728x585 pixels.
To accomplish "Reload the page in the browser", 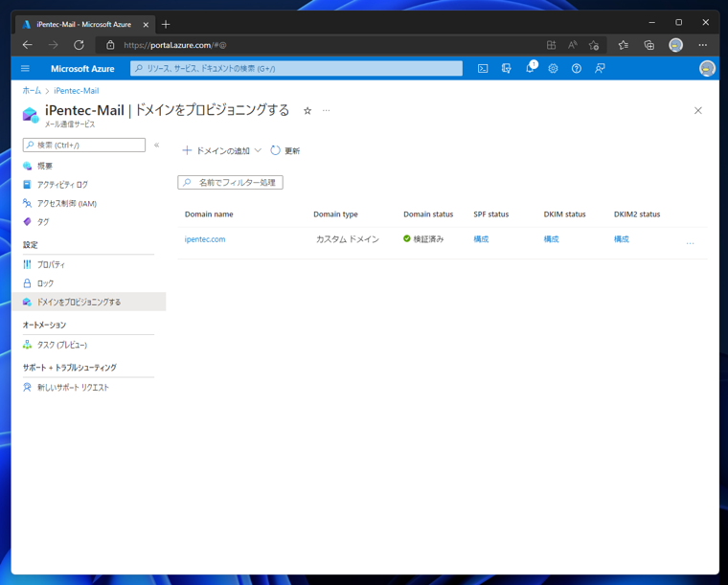I will (x=79, y=45).
